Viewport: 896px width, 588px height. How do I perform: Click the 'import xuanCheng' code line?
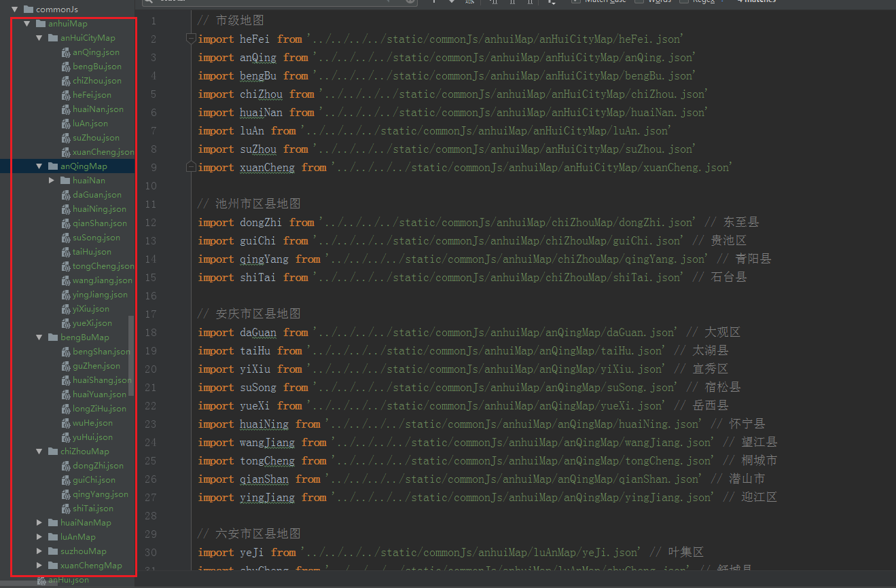click(x=465, y=167)
